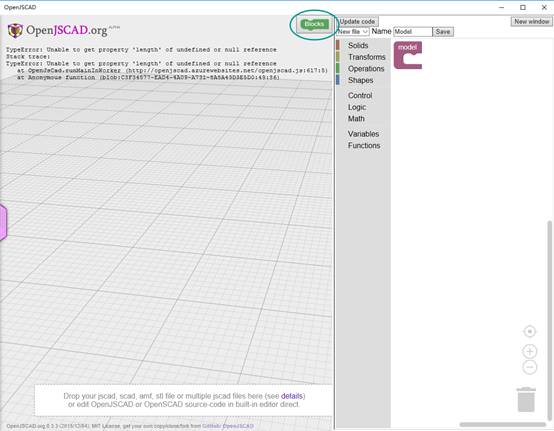Open the Operations block category
This screenshot has height=431, width=554.
click(x=366, y=69)
